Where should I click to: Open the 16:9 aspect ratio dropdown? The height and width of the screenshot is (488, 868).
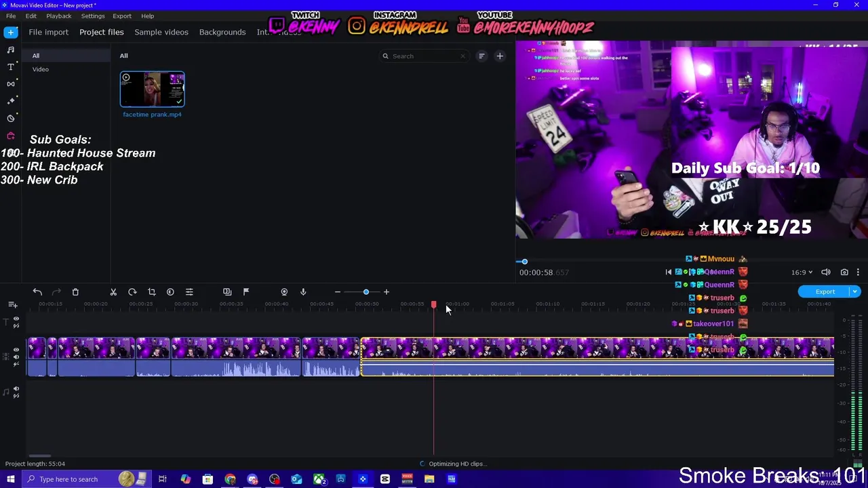pyautogui.click(x=802, y=272)
